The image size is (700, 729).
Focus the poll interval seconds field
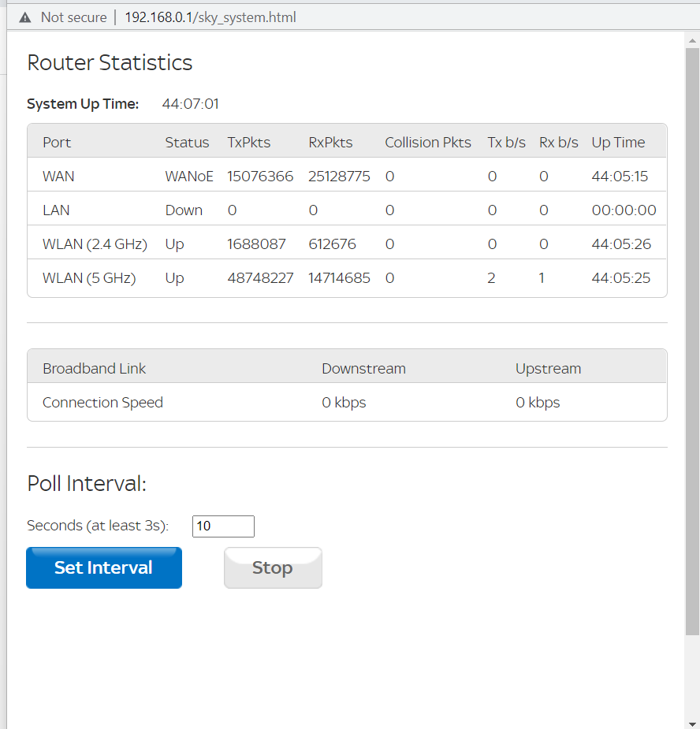coord(223,526)
